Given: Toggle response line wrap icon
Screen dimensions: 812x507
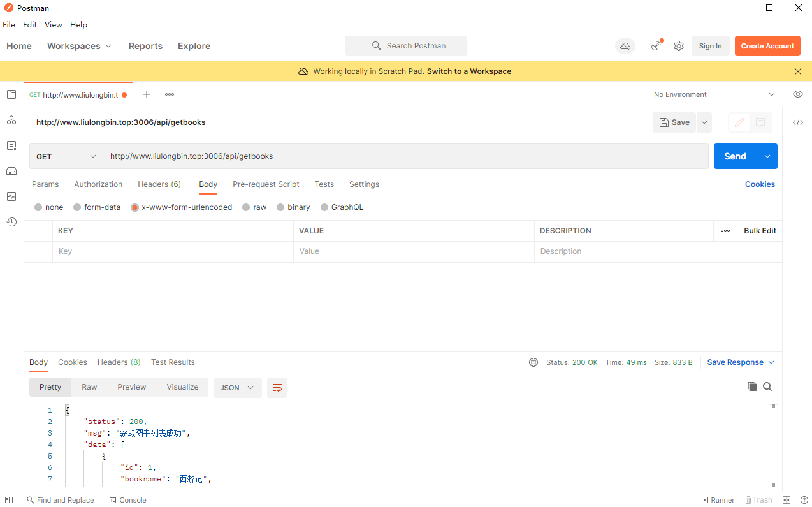Looking at the screenshot, I should point(277,388).
